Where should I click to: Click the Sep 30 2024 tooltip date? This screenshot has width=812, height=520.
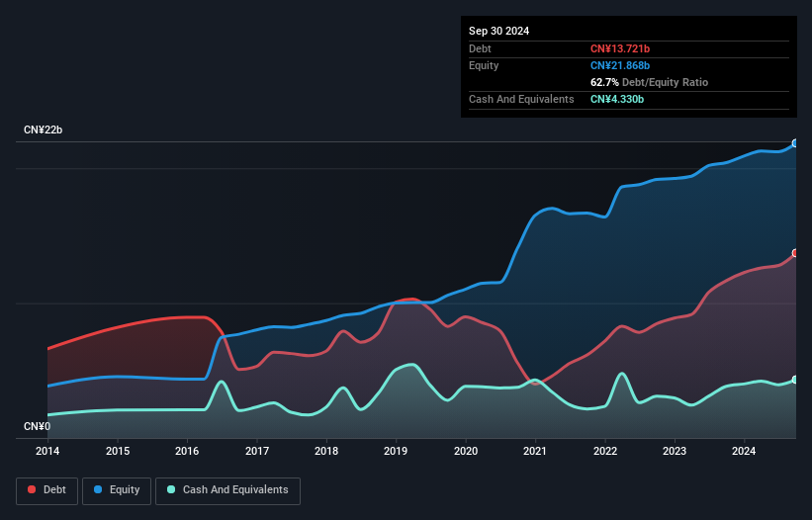coord(498,31)
